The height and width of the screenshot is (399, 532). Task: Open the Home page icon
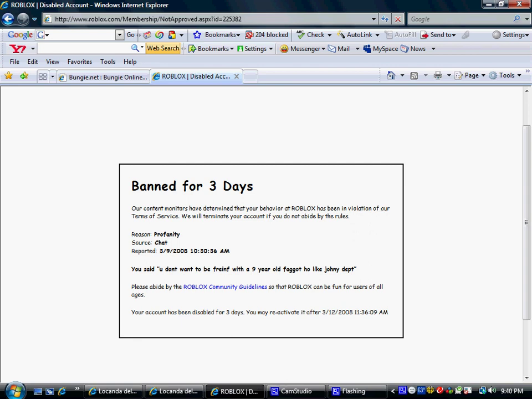[x=391, y=75]
